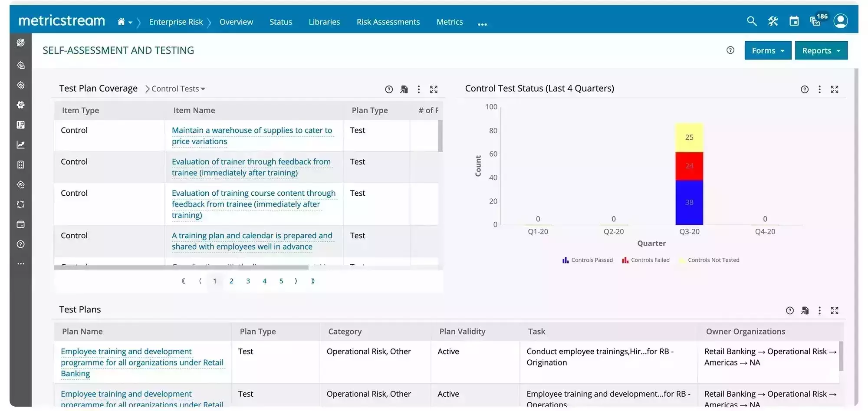
Task: Click export icon in Test Plans panel
Action: click(805, 311)
